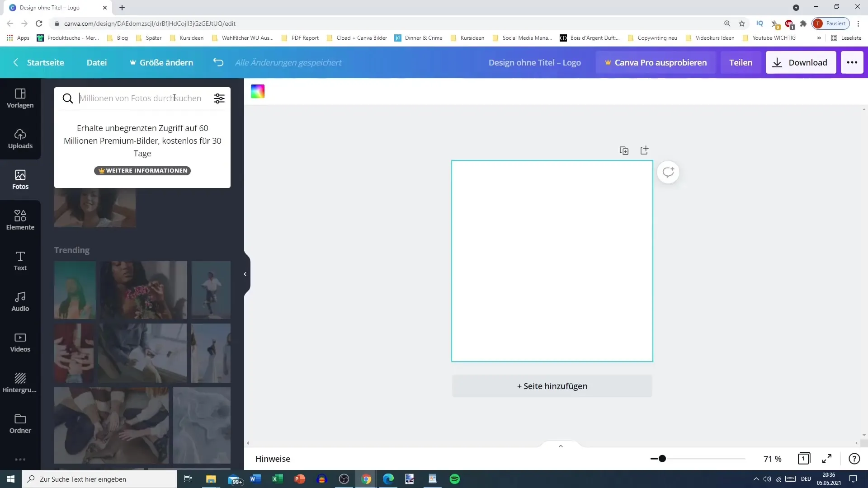Select the Videos panel icon
Screen dimensions: 868x488
click(20, 342)
